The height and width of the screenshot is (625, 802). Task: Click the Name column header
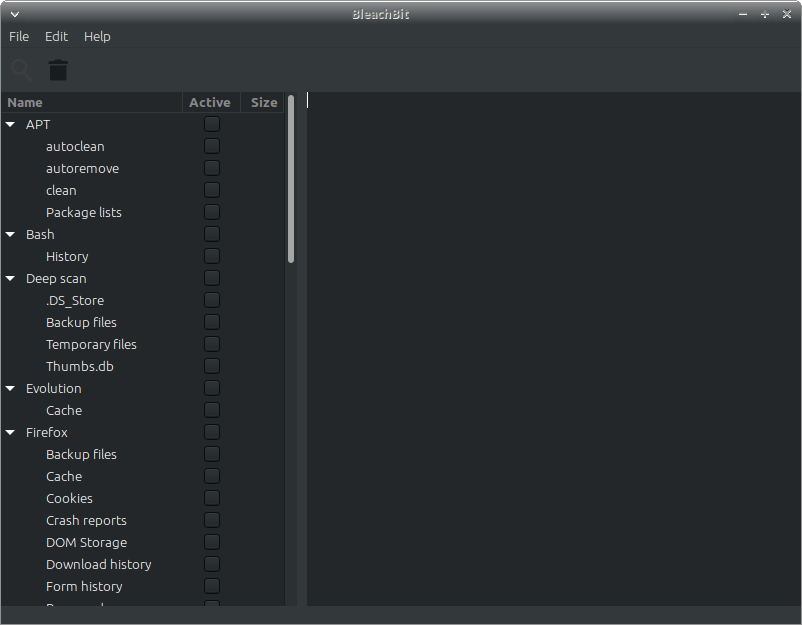[x=24, y=102]
